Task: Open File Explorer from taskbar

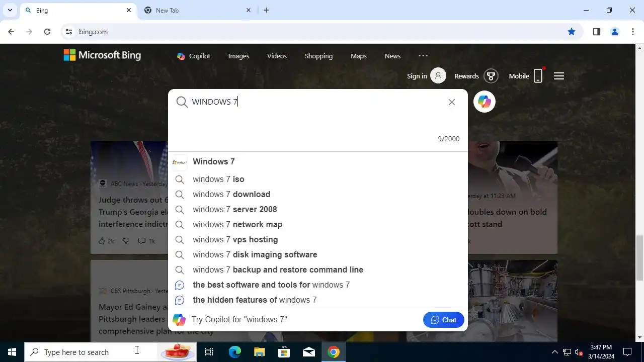Action: coord(259,352)
